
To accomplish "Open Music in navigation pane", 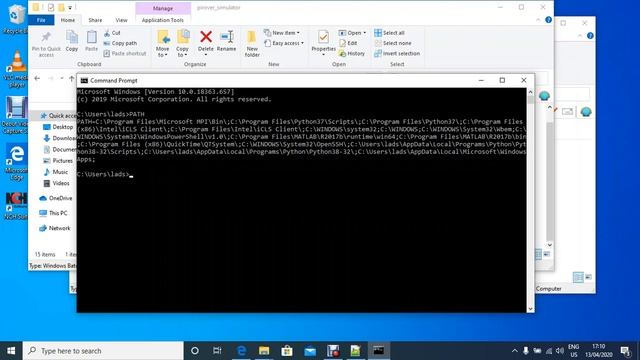I will pyautogui.click(x=56, y=172).
